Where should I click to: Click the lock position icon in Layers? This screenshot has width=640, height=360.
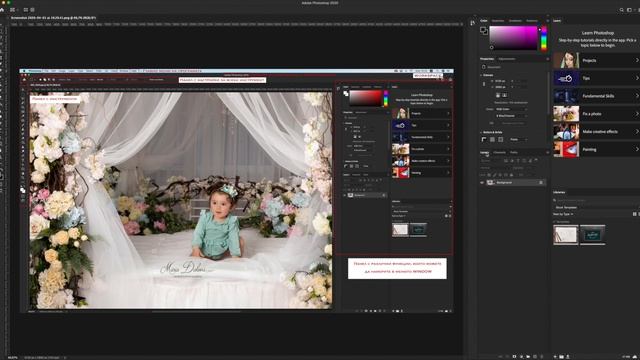[x=500, y=175]
